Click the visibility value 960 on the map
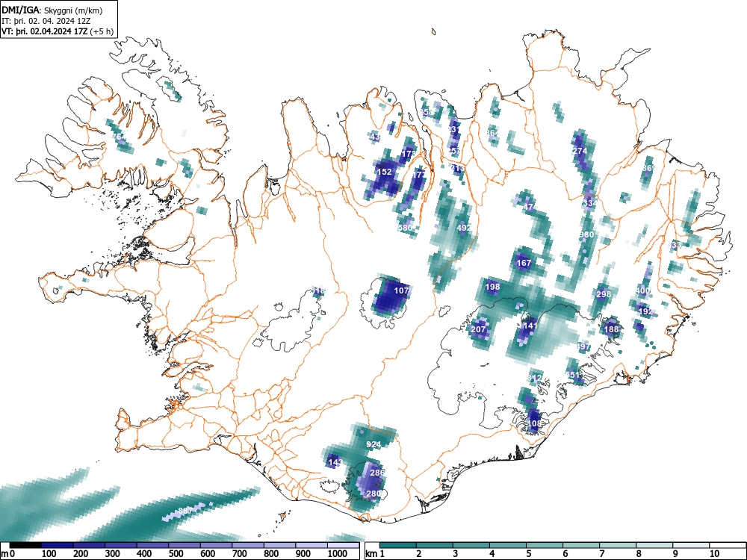The height and width of the screenshot is (560, 747). (586, 234)
